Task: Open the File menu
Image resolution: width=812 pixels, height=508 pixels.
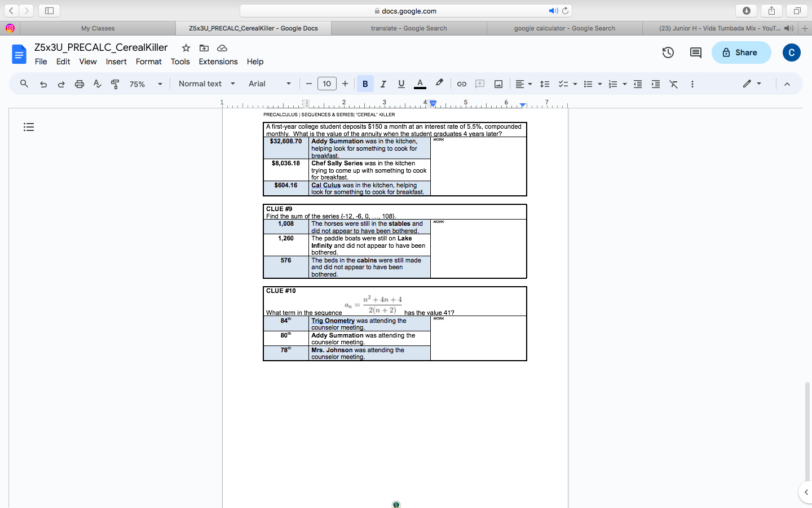Action: point(41,62)
